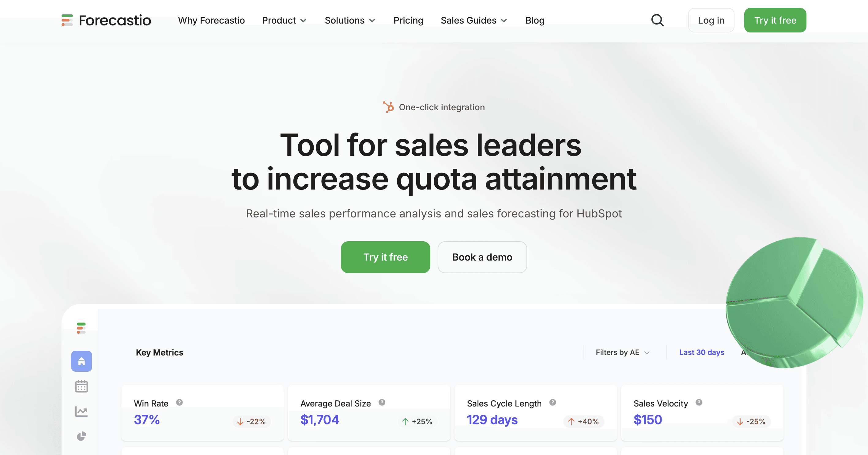868x455 pixels.
Task: Open the pie chart icon in sidebar
Action: click(81, 436)
